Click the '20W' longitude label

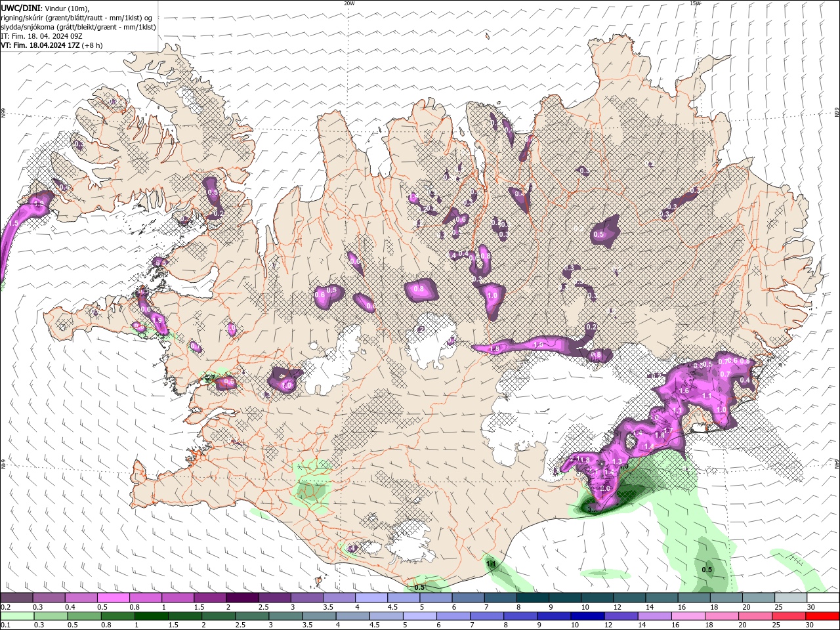349,3
